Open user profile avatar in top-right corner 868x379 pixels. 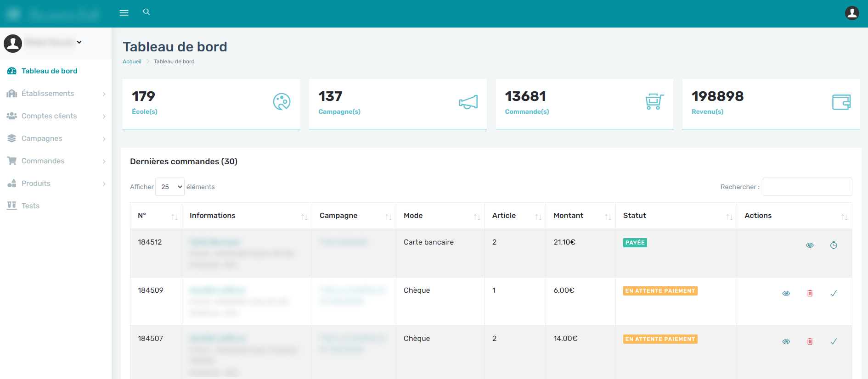pos(852,13)
